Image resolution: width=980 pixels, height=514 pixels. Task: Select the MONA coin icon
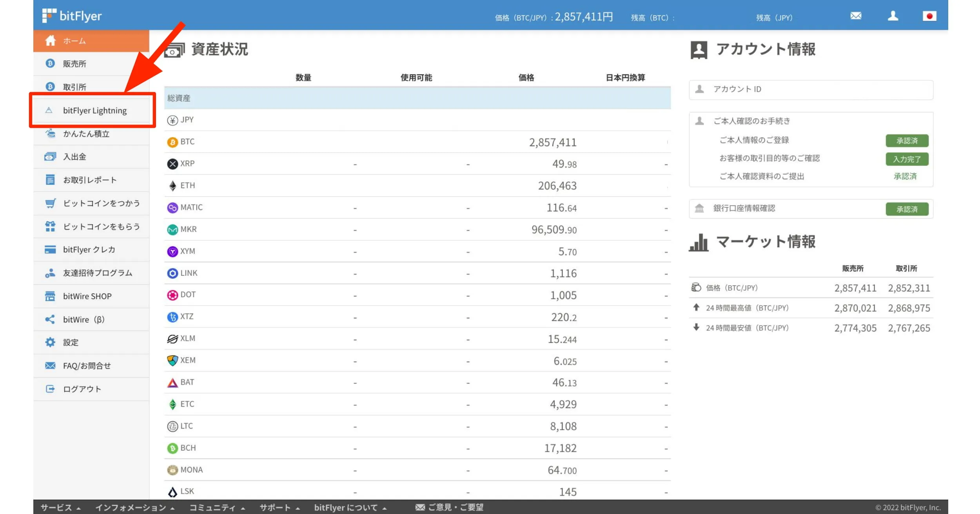pos(172,469)
